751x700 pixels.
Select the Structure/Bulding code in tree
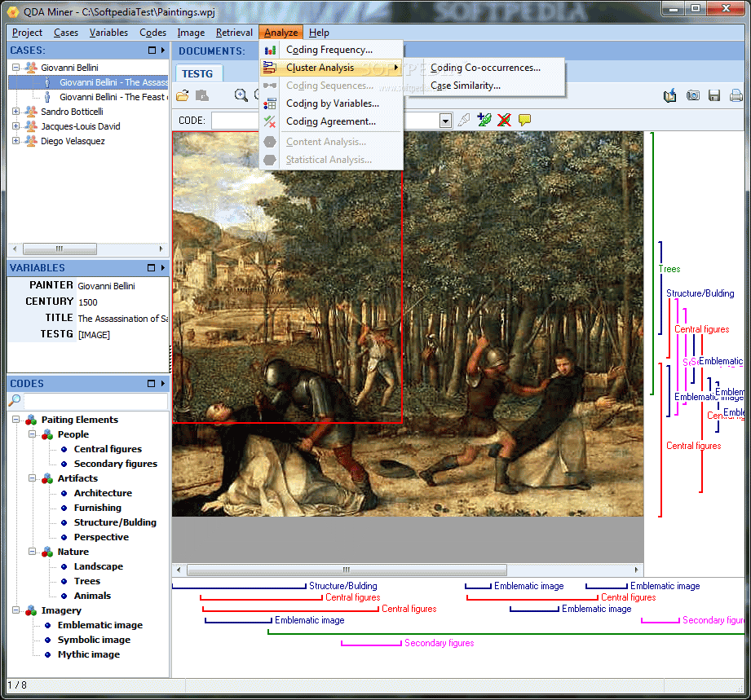115,522
